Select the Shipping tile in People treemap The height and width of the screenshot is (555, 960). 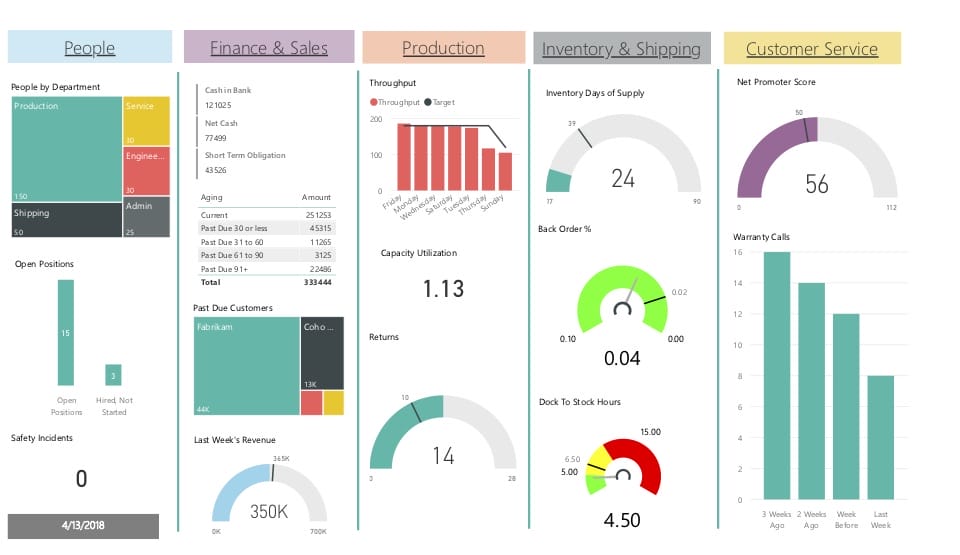tap(66, 220)
